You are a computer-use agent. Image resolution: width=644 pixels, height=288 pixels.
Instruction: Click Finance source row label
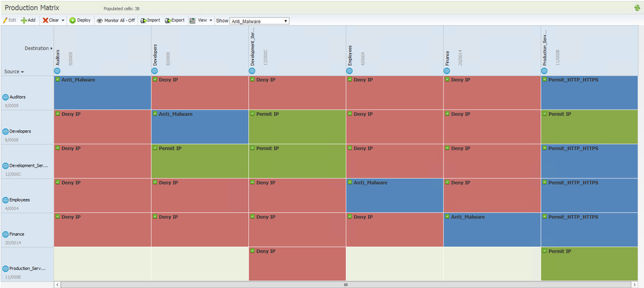16,235
